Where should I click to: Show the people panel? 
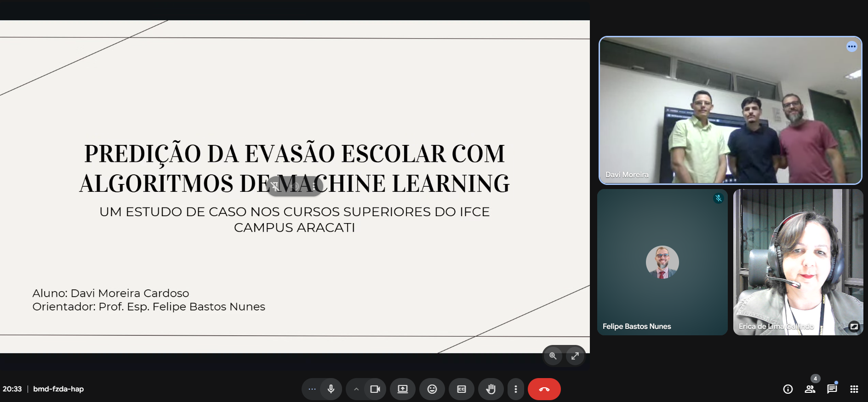coord(810,389)
